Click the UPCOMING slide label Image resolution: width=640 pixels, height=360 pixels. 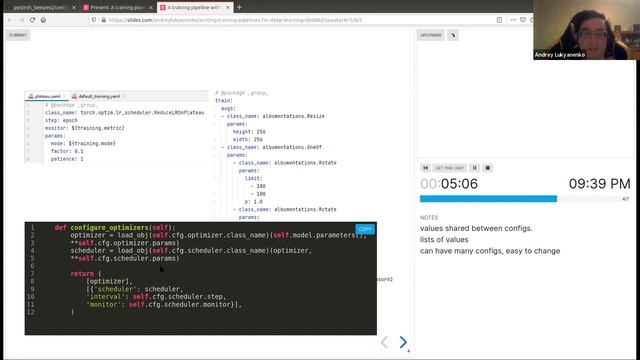tap(431, 35)
